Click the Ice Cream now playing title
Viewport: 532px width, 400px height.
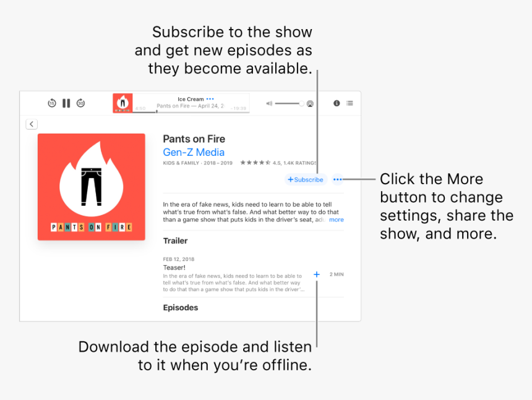pos(191,99)
